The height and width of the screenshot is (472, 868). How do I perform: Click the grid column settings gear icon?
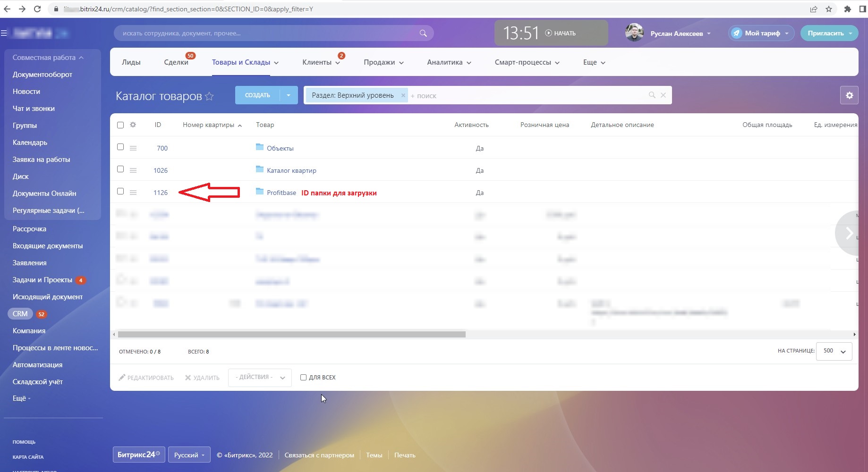(133, 125)
